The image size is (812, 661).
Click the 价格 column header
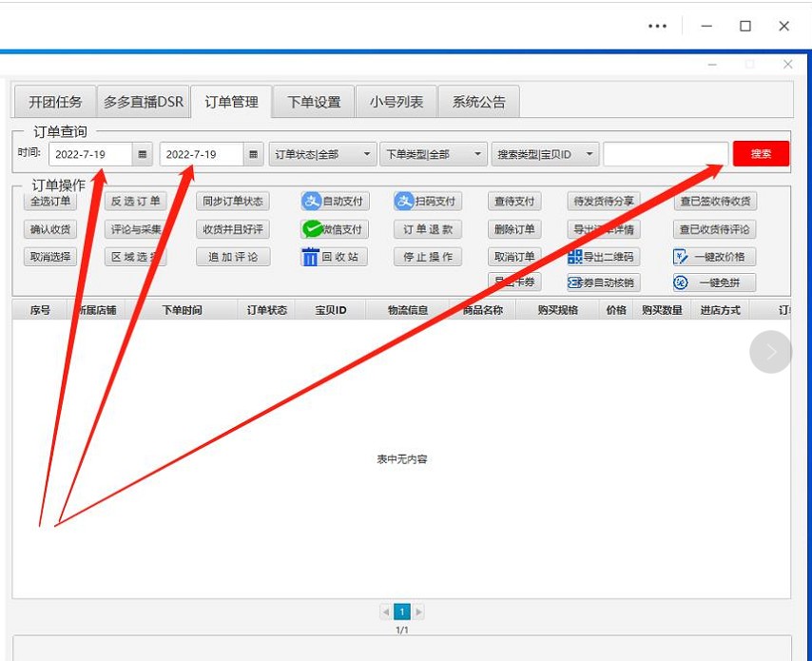[616, 310]
